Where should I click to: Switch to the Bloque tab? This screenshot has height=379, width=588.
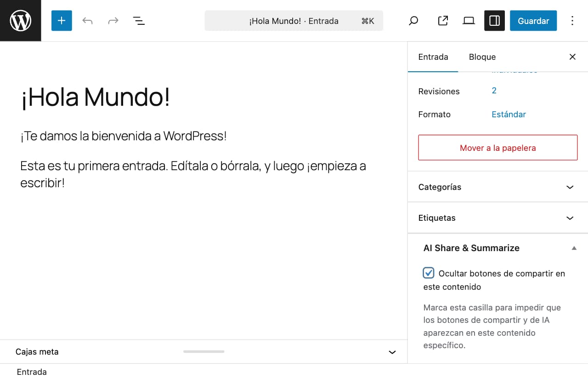[x=482, y=57]
